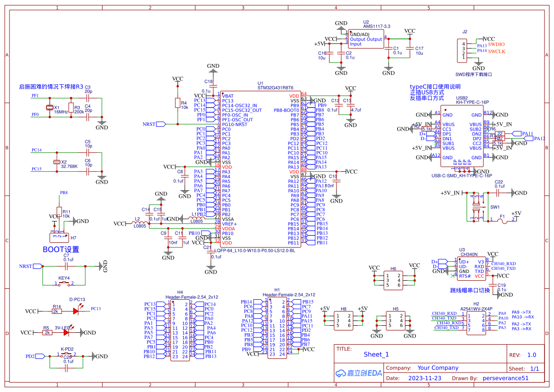Select the STM32G431R8T6 part name above U1
Screen dimensions: 554x392
(x=275, y=88)
